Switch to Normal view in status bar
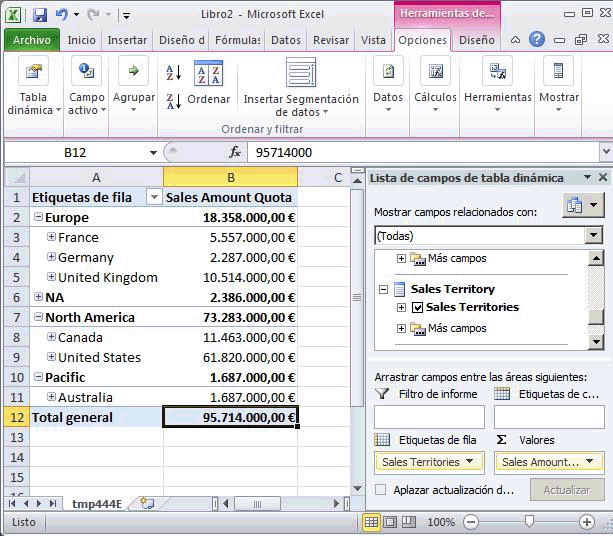The height and width of the screenshot is (536, 613). click(371, 522)
